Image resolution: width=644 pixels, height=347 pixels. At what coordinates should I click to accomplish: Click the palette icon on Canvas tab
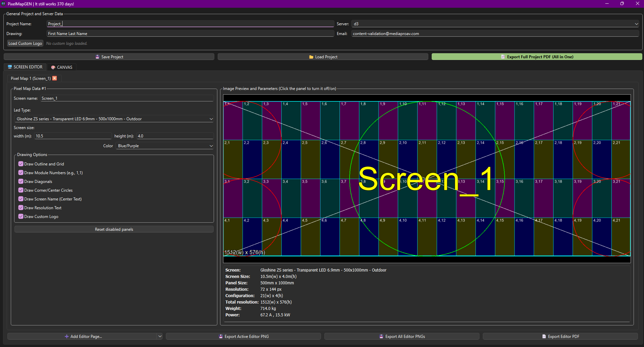(53, 67)
